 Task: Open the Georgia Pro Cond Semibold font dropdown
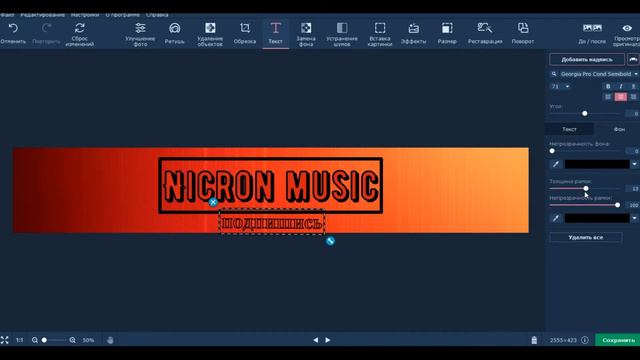(x=594, y=74)
